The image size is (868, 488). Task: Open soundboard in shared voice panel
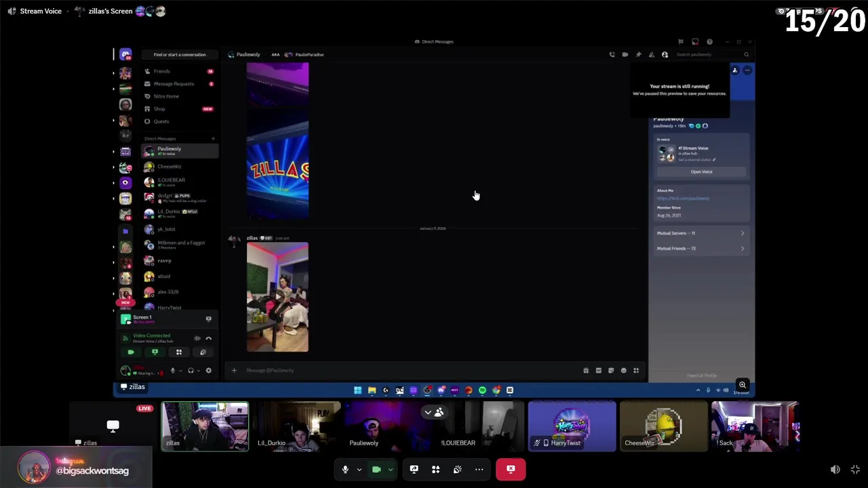click(203, 352)
